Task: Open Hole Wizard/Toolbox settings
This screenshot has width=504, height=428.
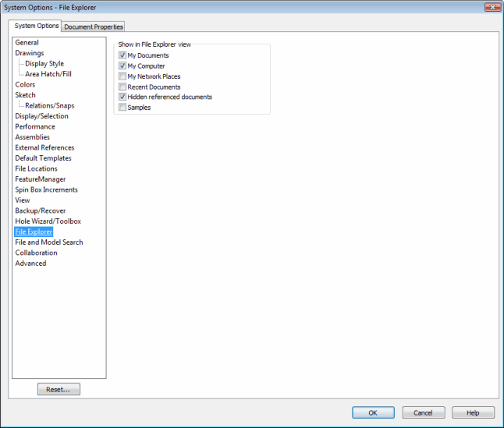Action: (x=48, y=221)
